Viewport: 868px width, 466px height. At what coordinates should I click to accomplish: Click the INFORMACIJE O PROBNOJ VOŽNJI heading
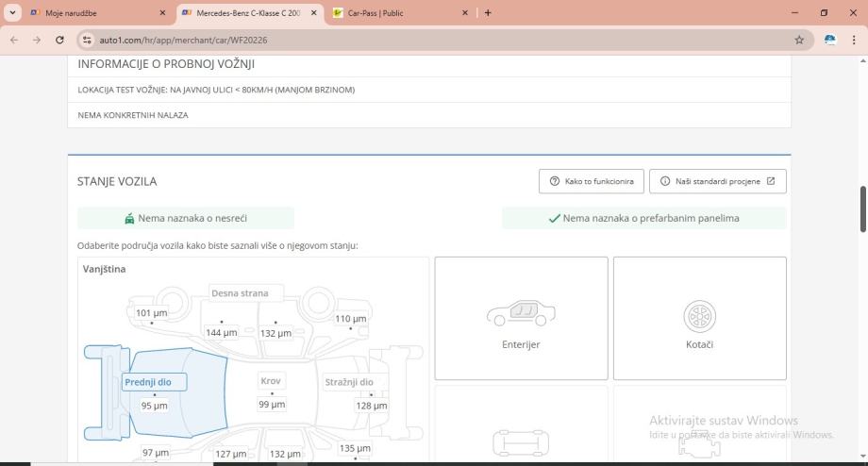(x=166, y=63)
